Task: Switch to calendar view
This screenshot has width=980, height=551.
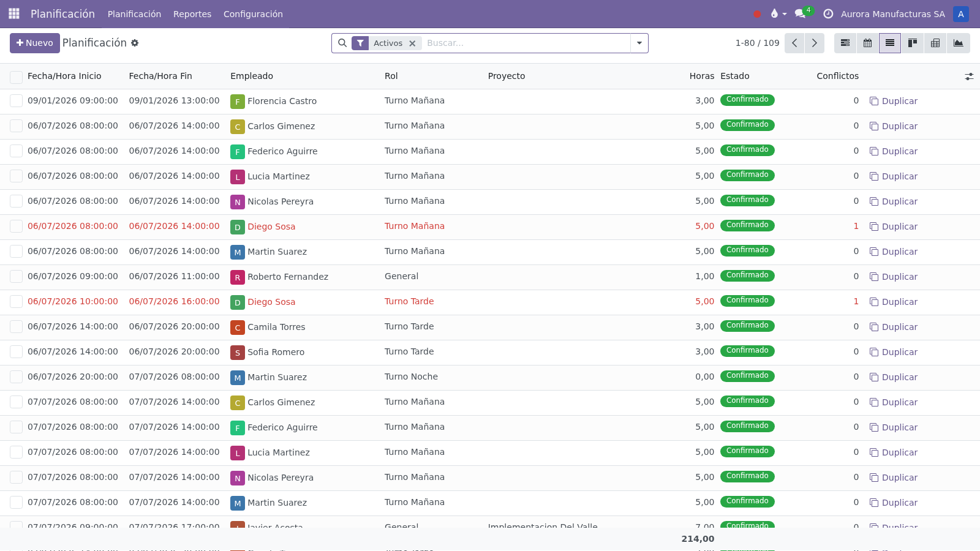Action: (x=868, y=43)
